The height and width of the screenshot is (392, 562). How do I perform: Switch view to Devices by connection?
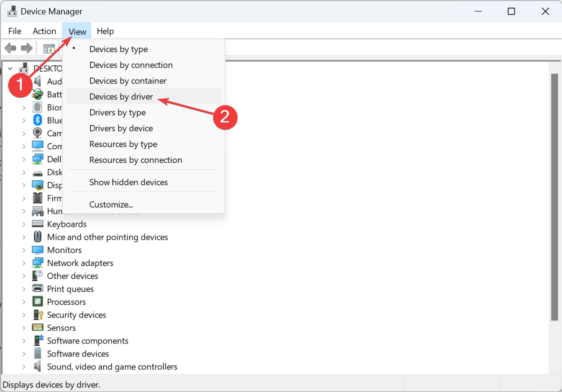click(x=131, y=65)
